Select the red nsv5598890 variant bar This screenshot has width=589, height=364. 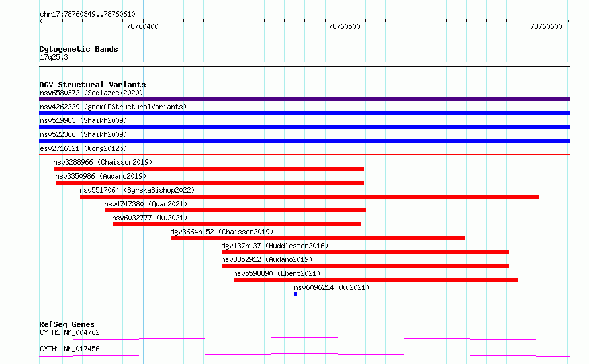(x=375, y=280)
